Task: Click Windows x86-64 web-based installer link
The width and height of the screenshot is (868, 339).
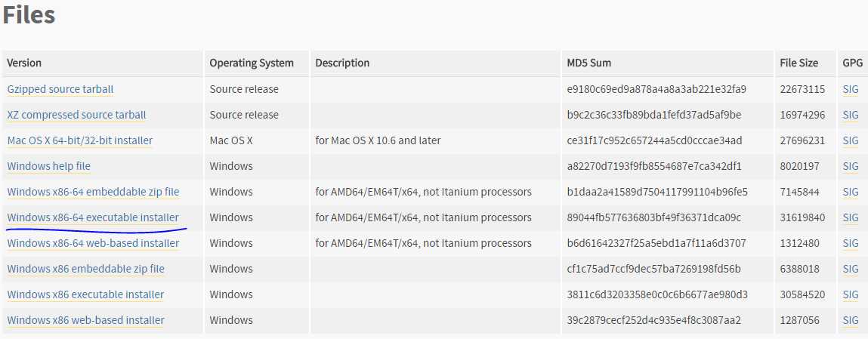Action: [x=93, y=243]
